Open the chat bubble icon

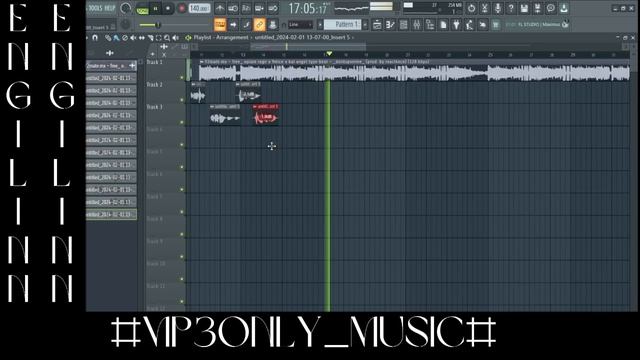tap(551, 8)
